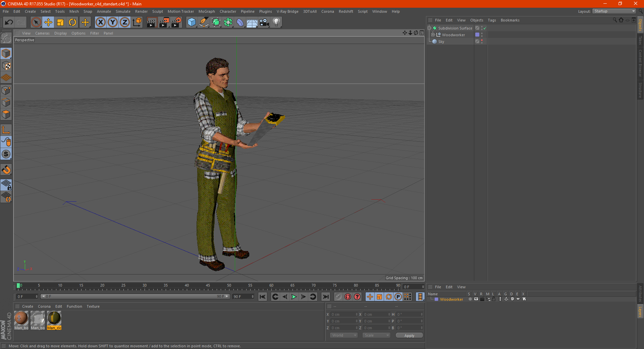Add a Cube primitive object
644x349 pixels.
click(192, 22)
